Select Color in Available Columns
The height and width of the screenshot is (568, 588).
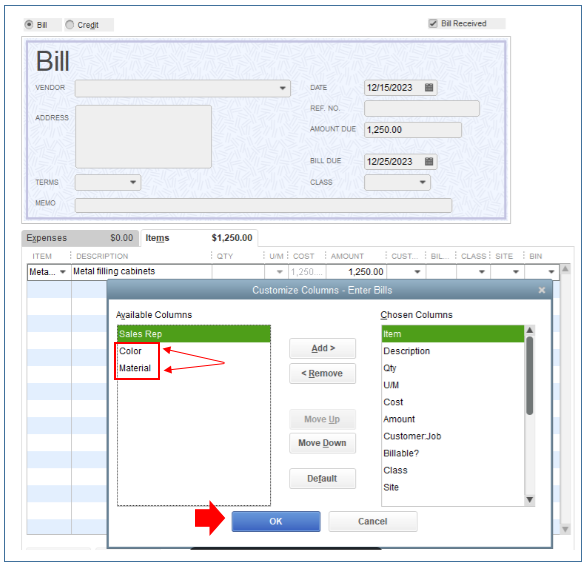(x=130, y=351)
